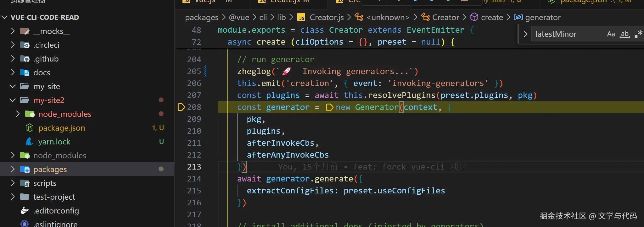This screenshot has width=644, height=227.
Task: Open the cli breadcrumb segment
Action: click(x=263, y=17)
